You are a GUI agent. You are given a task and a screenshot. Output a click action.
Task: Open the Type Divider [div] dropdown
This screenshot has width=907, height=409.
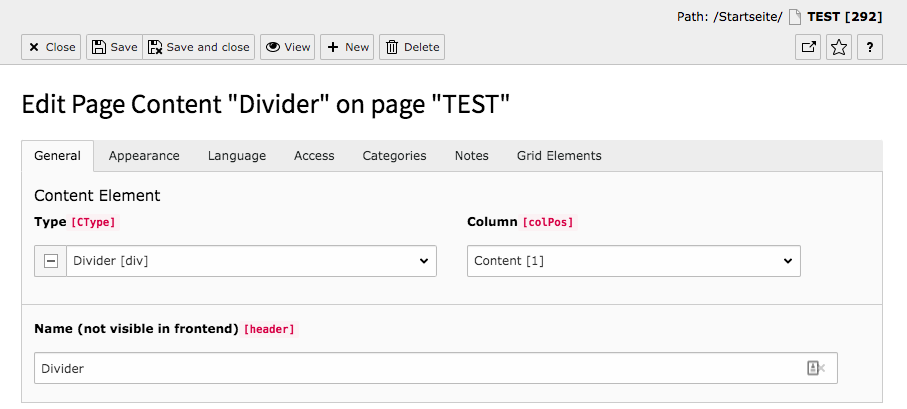251,261
